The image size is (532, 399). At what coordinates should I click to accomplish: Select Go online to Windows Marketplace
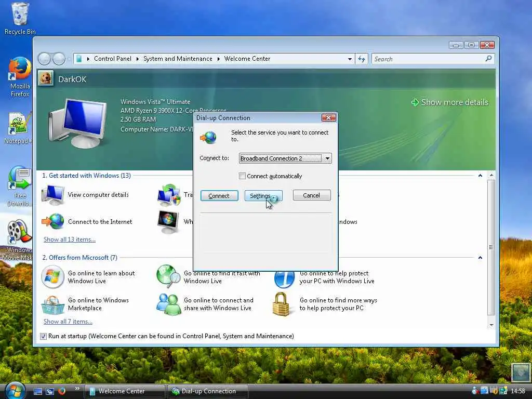tap(98, 304)
